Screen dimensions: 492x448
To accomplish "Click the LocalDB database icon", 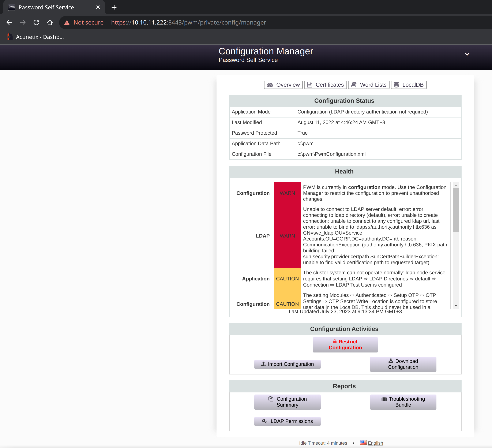I will pos(396,85).
